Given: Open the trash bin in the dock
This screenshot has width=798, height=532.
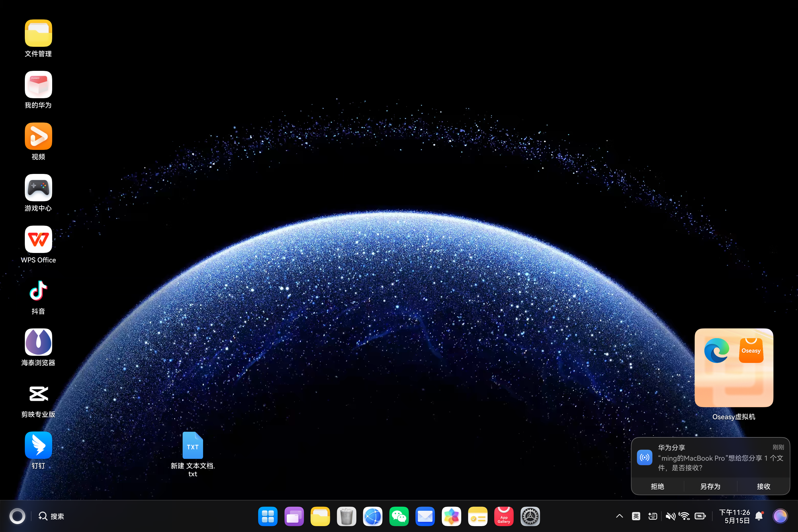Looking at the screenshot, I should 346,516.
